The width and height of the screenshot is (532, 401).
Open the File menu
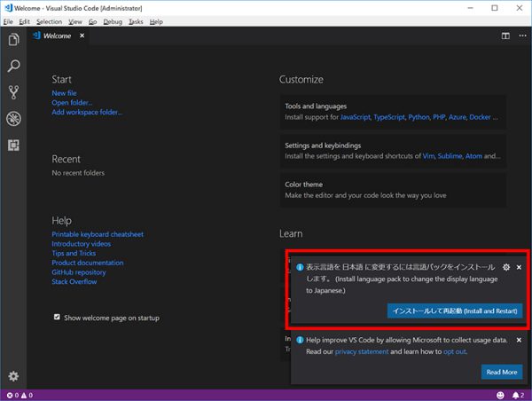(8, 21)
